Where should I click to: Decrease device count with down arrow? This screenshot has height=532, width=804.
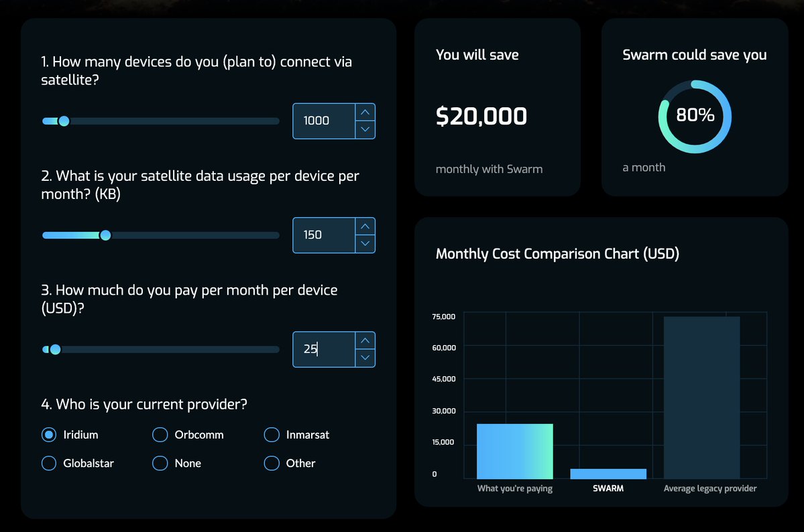[365, 129]
